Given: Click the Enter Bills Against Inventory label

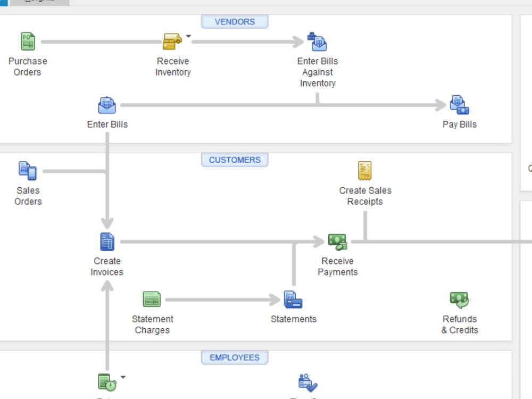Looking at the screenshot, I should pos(318,72).
